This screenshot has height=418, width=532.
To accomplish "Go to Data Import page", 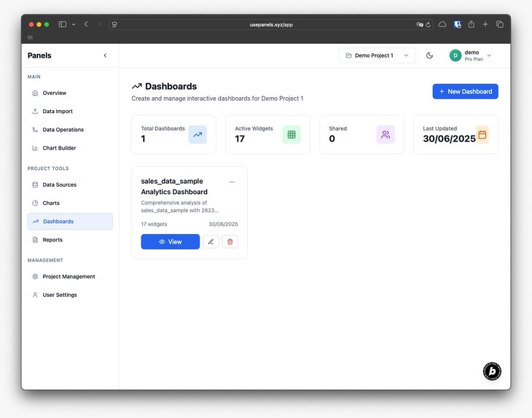I will 70,111.
